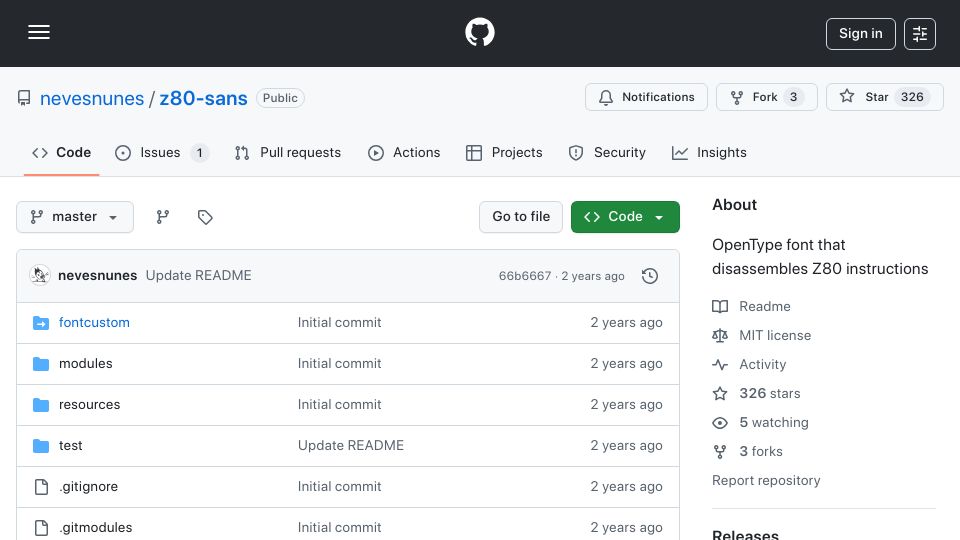The image size is (960, 540).
Task: Open 'Initial commit' message for modules
Action: tap(339, 364)
